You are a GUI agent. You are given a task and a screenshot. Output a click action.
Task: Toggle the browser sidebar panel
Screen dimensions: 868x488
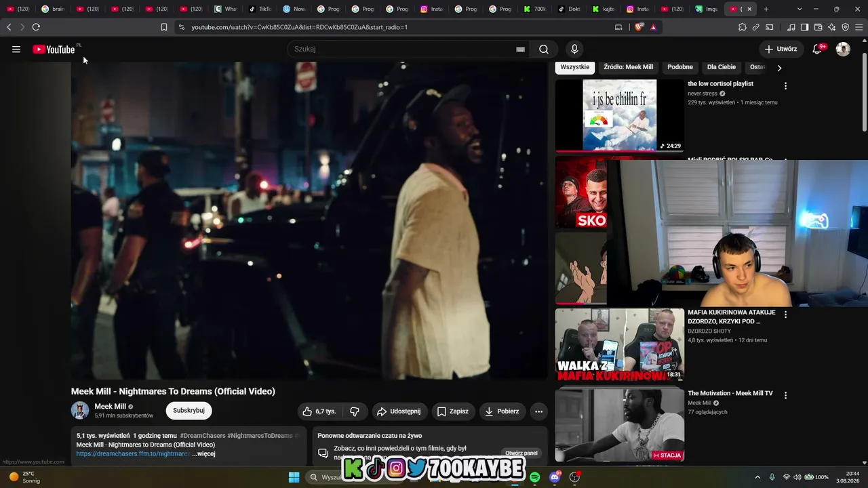[x=804, y=27]
